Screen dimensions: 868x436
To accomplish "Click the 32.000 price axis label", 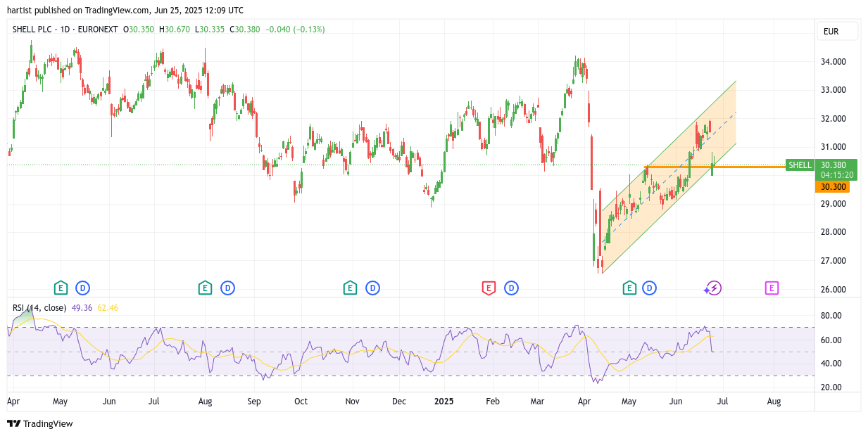I will tap(833, 119).
